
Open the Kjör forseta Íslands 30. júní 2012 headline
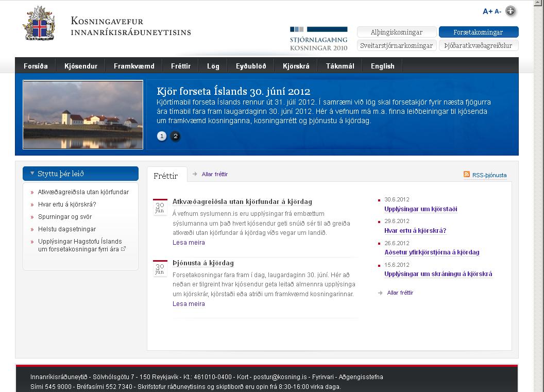[x=233, y=91]
